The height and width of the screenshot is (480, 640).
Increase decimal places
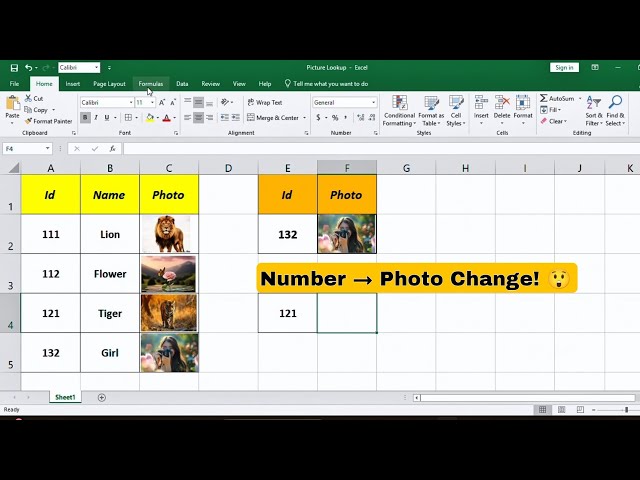click(x=360, y=118)
